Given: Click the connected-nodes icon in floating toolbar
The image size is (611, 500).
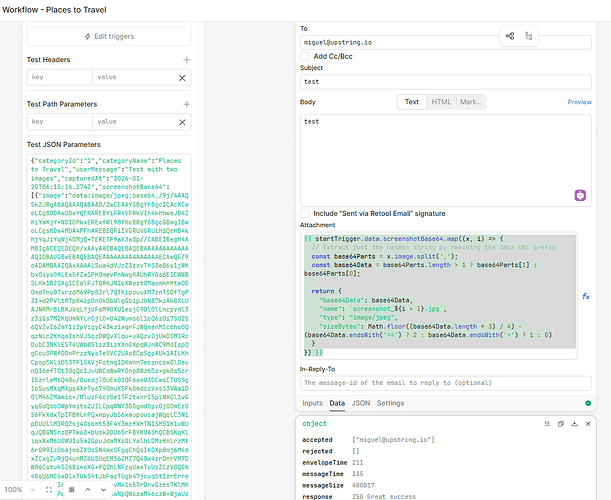Looking at the screenshot, I should (510, 36).
